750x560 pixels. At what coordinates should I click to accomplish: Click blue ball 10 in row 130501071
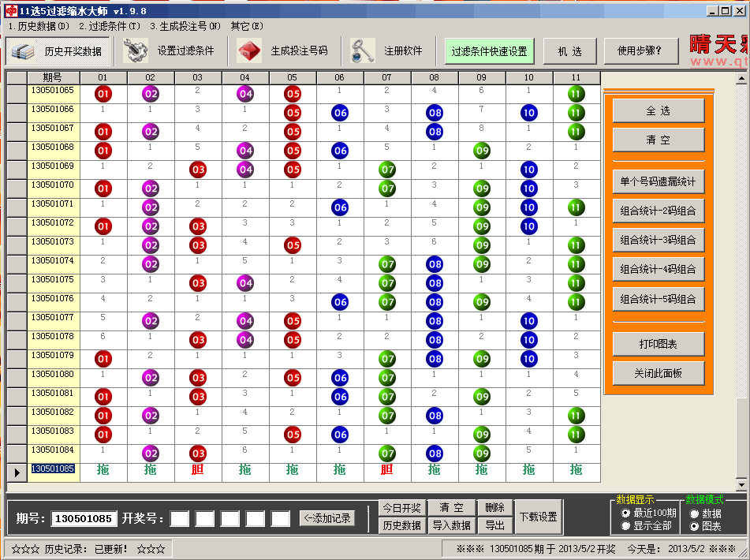pos(528,207)
